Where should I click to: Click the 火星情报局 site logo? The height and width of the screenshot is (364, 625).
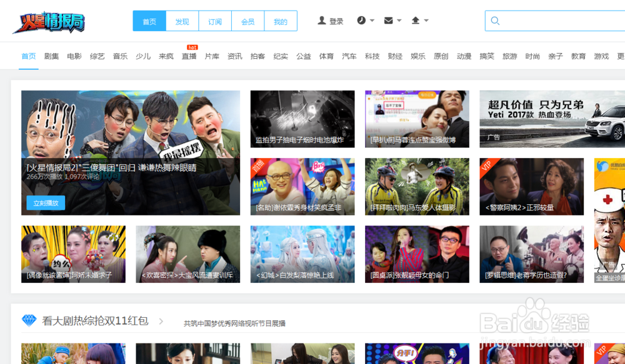pyautogui.click(x=49, y=22)
